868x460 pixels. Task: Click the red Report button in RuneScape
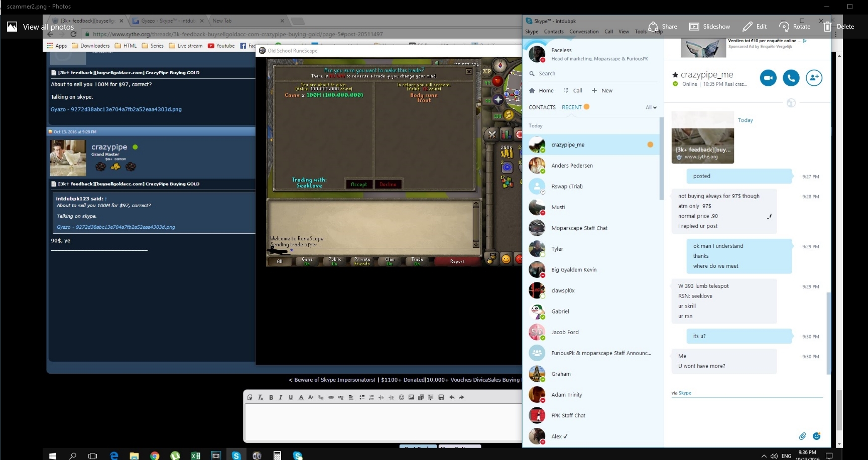[457, 261]
